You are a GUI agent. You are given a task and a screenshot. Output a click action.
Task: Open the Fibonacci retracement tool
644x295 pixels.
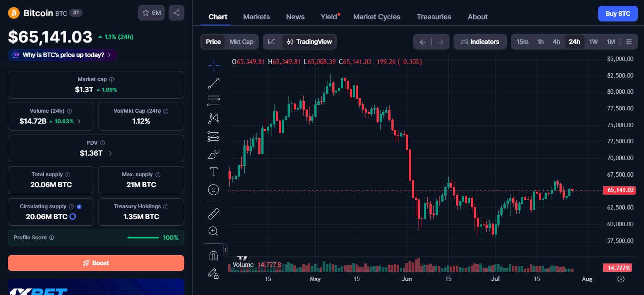[x=214, y=101]
